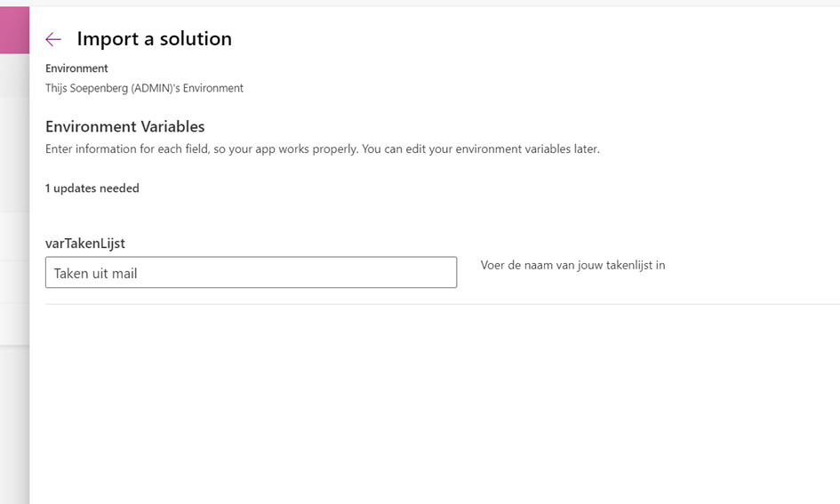Click the pink block in the left sidebar
Image resolution: width=840 pixels, height=504 pixels.
pyautogui.click(x=14, y=30)
